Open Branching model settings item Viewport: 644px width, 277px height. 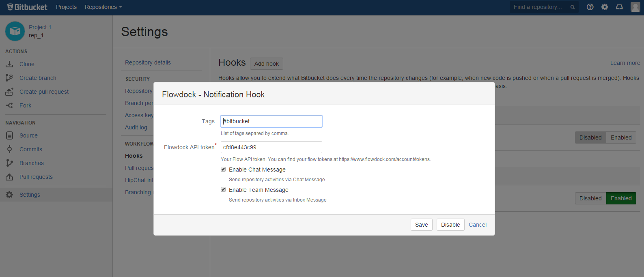(x=139, y=192)
